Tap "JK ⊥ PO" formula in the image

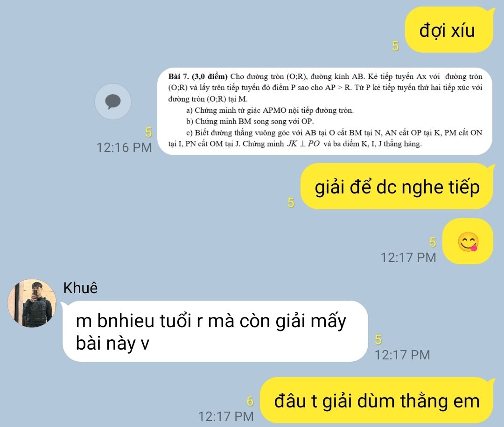tap(303, 144)
